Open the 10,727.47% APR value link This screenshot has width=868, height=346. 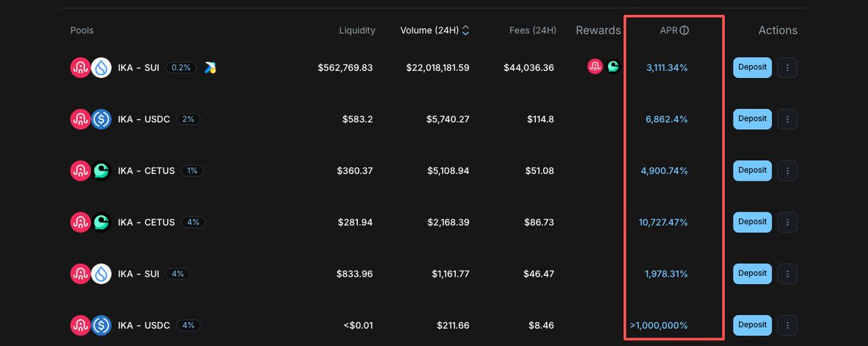click(663, 222)
